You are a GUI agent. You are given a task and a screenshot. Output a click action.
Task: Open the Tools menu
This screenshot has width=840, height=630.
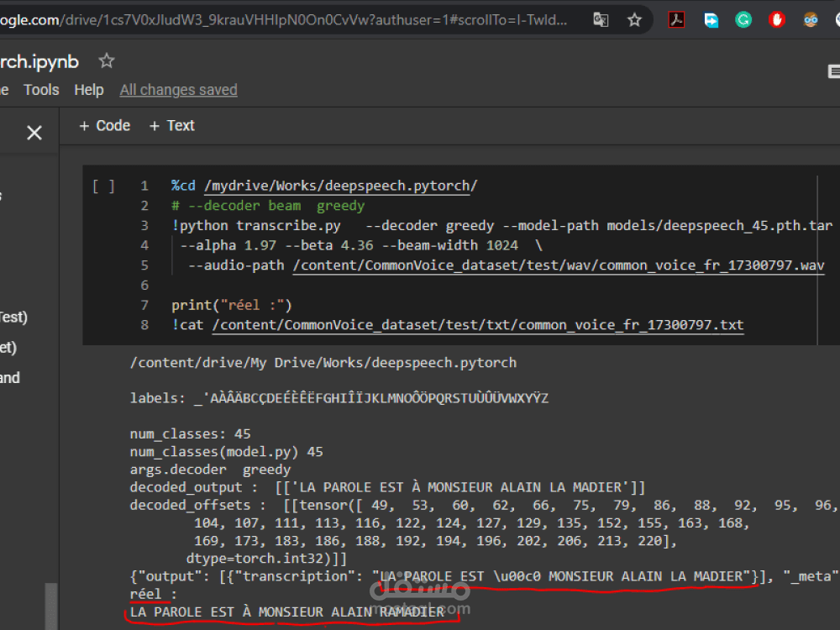click(41, 90)
